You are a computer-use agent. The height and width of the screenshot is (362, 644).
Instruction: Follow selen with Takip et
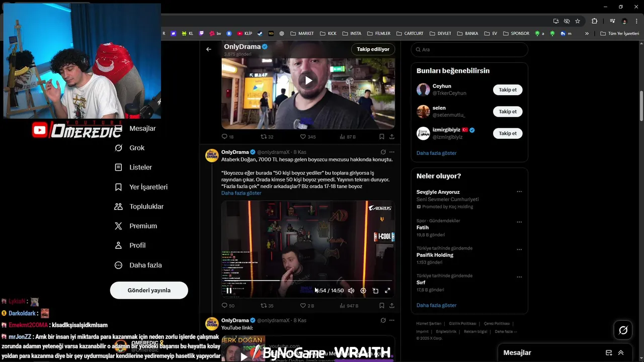(508, 112)
